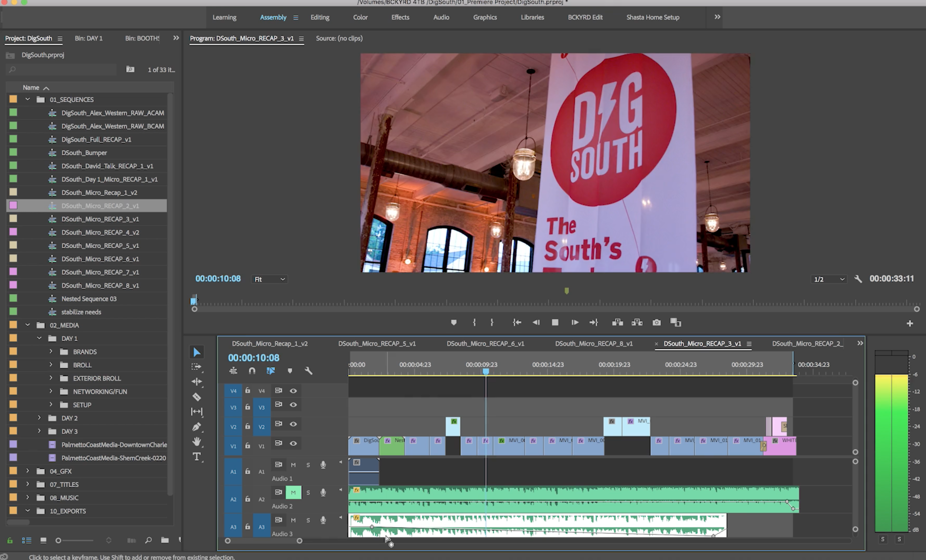Click the Lift button

click(617, 323)
